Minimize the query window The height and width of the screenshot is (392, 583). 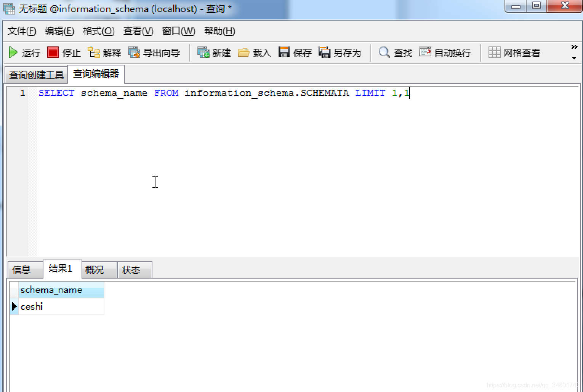point(516,6)
